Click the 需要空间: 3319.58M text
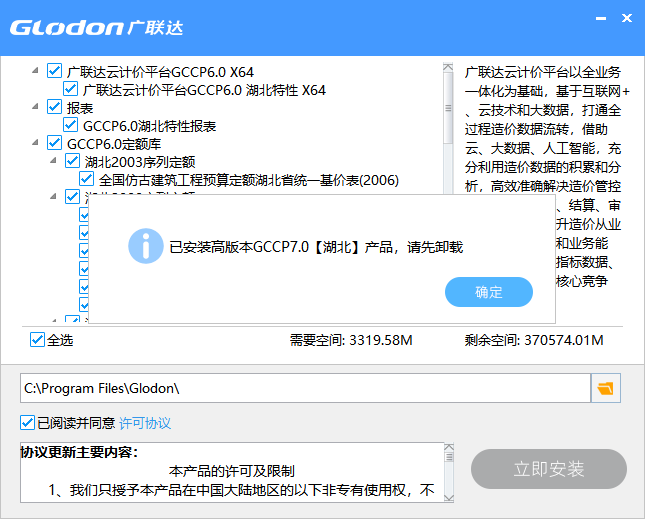The image size is (645, 519). [x=351, y=340]
